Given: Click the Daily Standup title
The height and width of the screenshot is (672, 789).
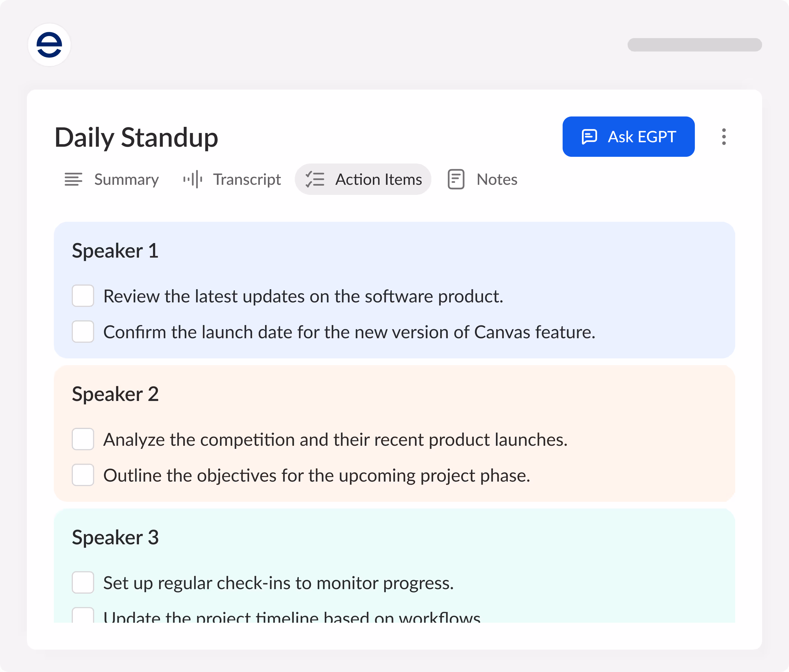Looking at the screenshot, I should (136, 137).
